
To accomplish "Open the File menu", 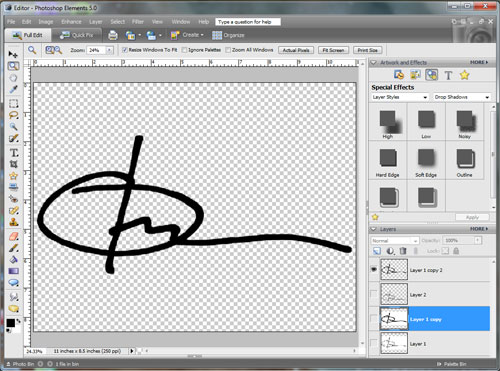I will (11, 22).
